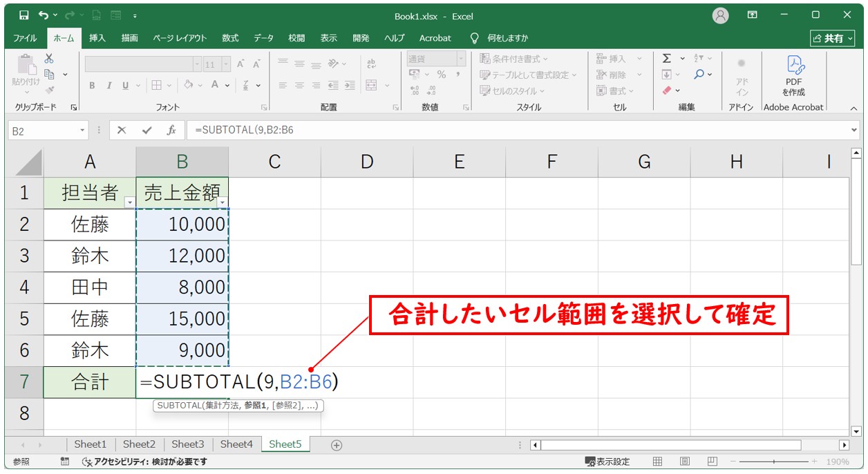
Task: Click the zoom slider in status bar
Action: [774, 462]
